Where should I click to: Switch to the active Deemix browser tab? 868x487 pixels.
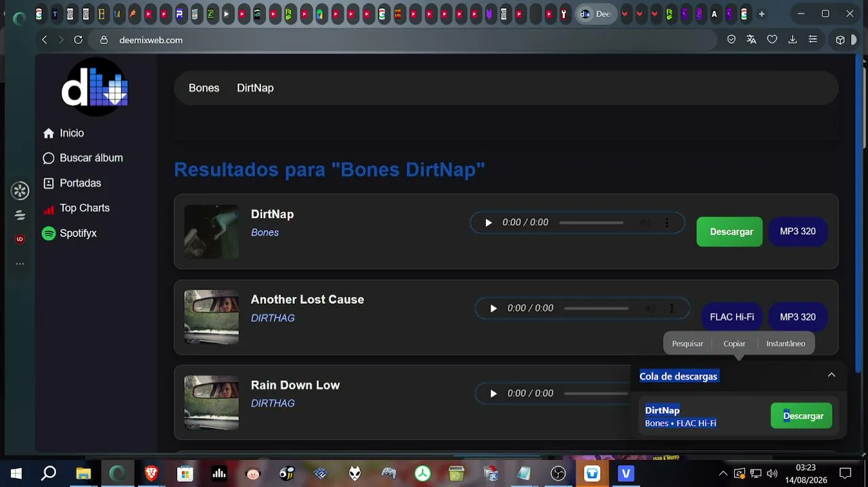(x=595, y=14)
